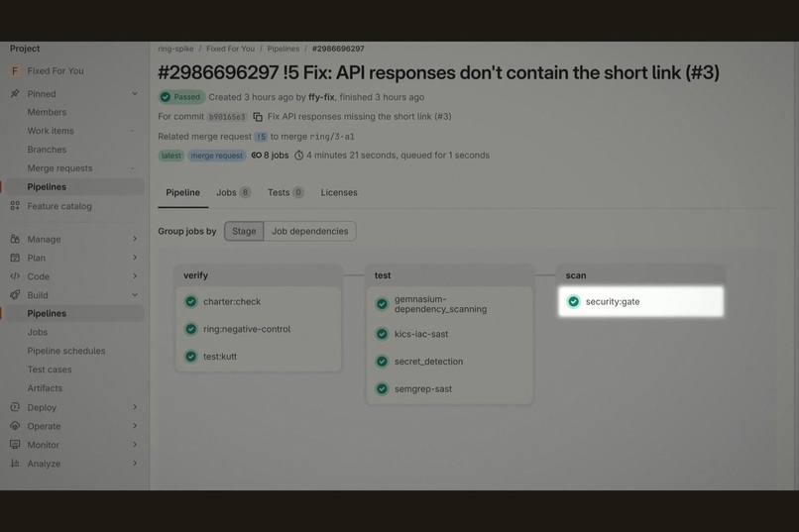This screenshot has width=799, height=532.
Task: Click the Plan calendar icon
Action: [15, 258]
